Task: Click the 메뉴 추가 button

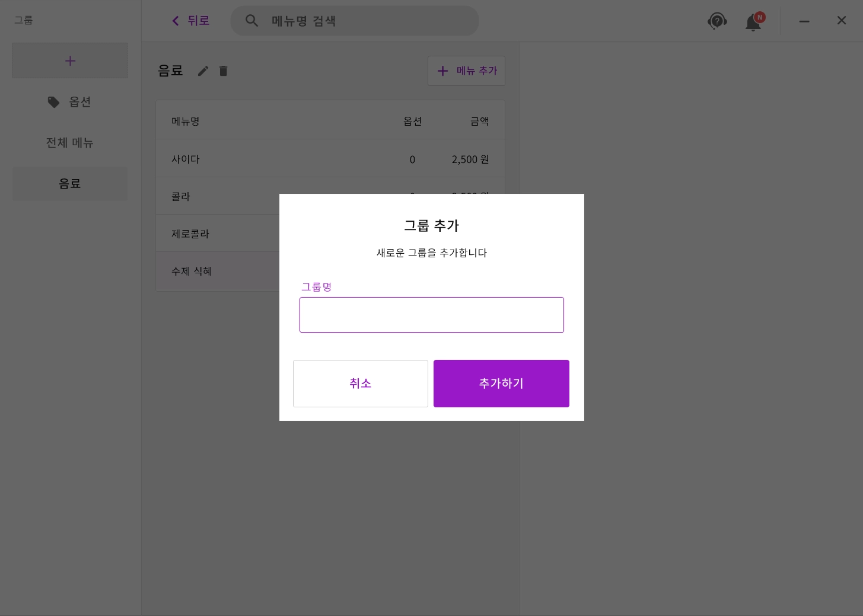Action: point(466,71)
